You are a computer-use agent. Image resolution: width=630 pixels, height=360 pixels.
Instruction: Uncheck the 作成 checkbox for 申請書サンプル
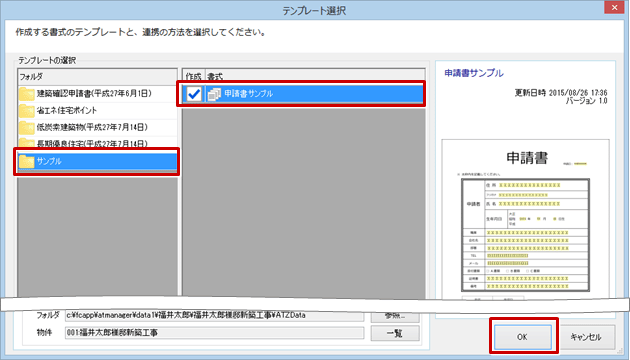(194, 94)
